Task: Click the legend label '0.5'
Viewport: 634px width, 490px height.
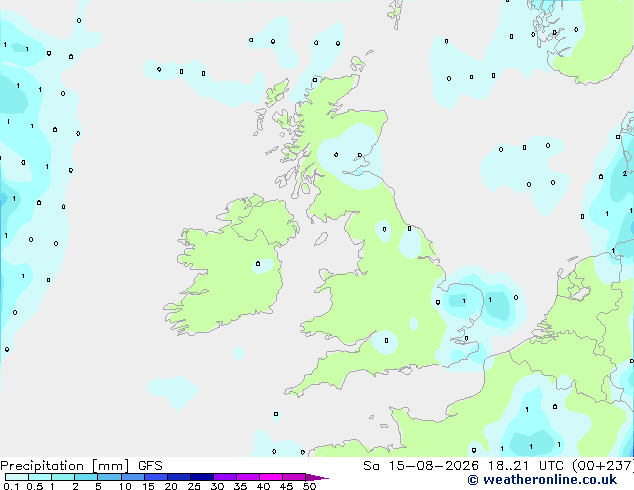Action: pos(35,486)
